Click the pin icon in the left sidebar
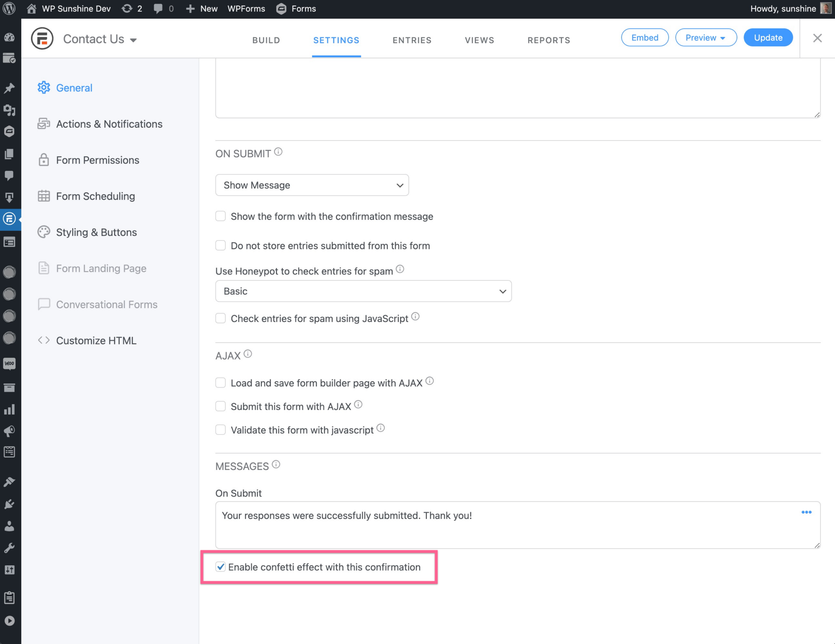 [x=9, y=88]
